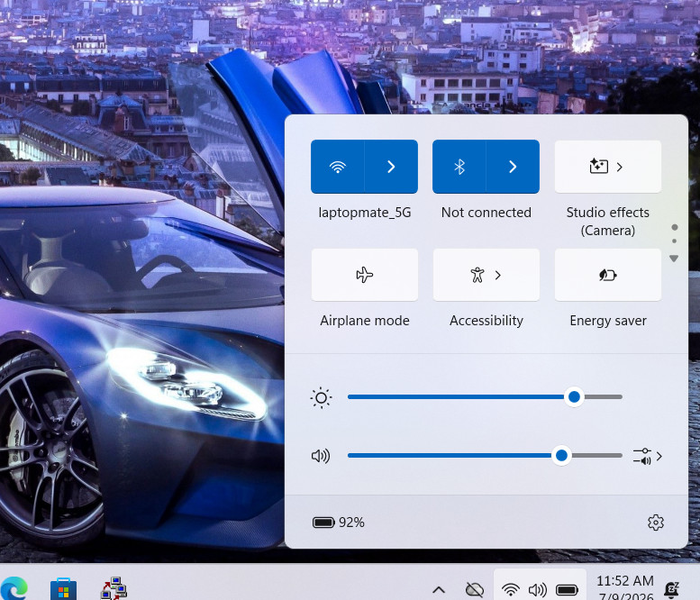Turn on Energy saver
700x600 pixels.
[x=607, y=275]
